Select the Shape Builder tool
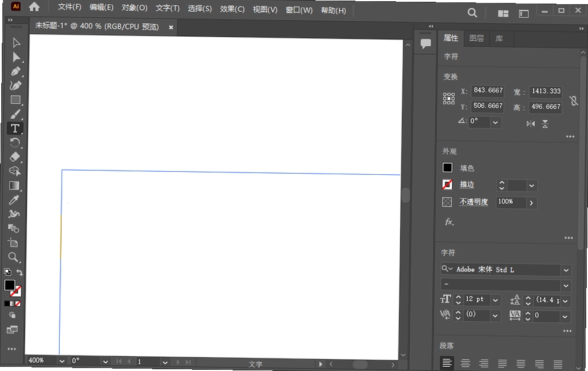This screenshot has height=371, width=588. 15,171
